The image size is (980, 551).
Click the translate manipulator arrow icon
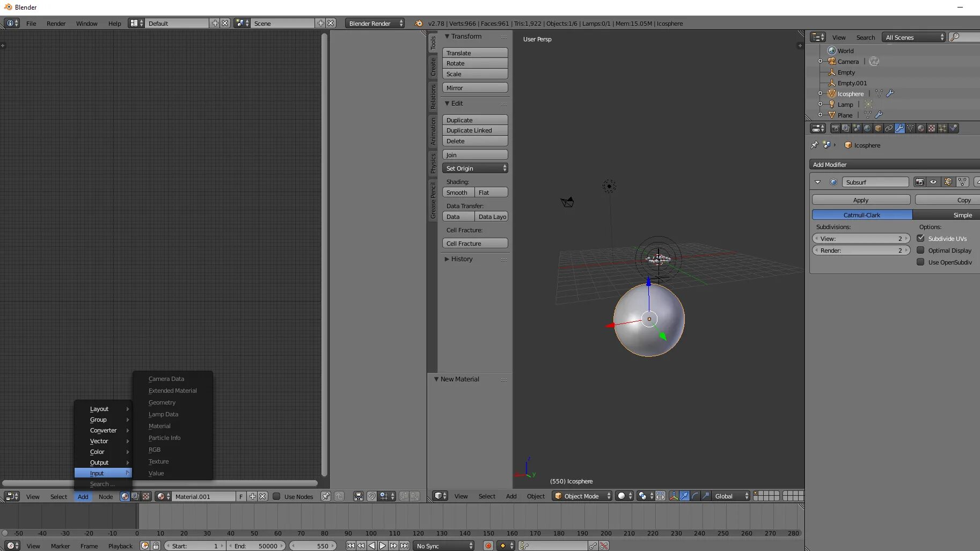[684, 496]
